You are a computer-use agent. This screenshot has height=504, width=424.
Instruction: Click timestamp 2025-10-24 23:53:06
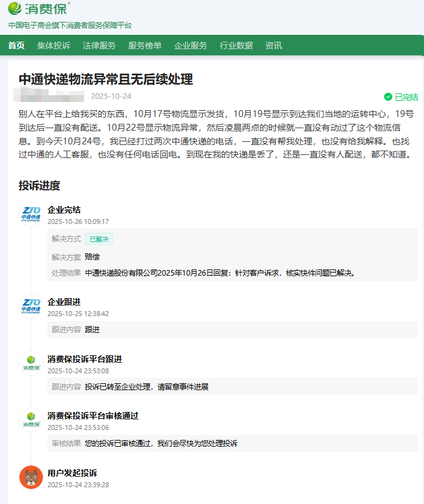78,427
